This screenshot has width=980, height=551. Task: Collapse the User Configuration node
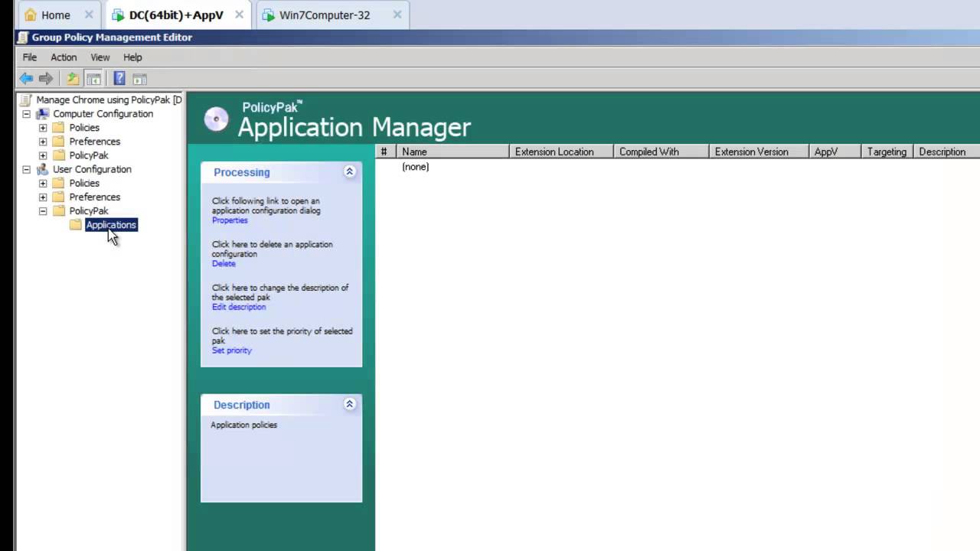point(26,169)
